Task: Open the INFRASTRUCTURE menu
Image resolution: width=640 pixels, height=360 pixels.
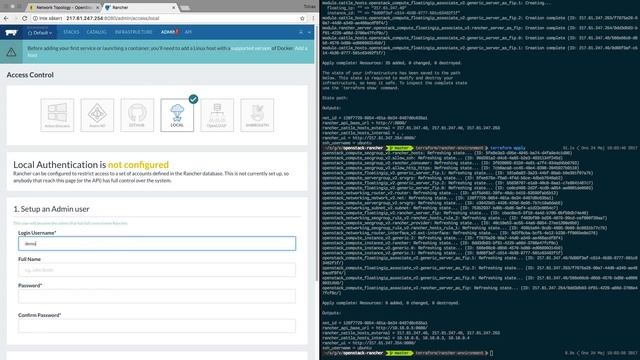Action: [x=133, y=32]
